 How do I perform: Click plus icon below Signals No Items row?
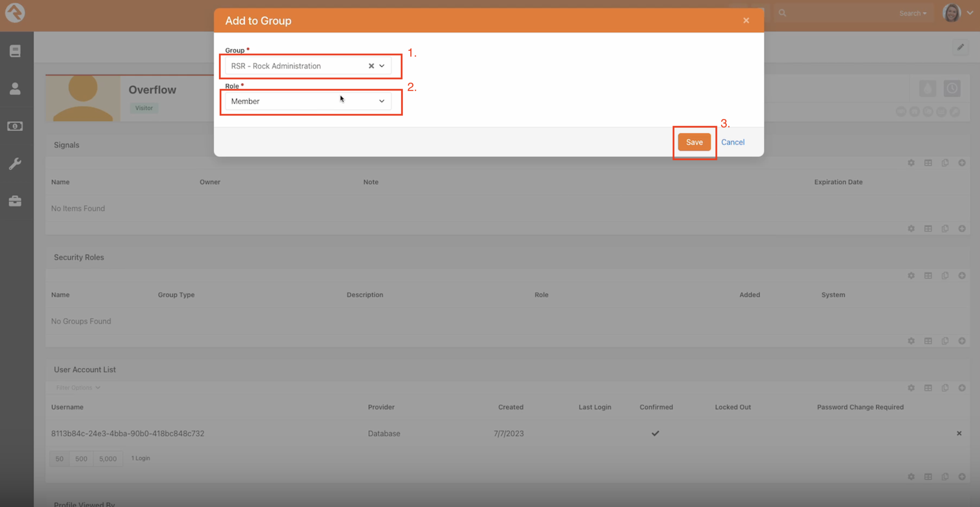[962, 229]
